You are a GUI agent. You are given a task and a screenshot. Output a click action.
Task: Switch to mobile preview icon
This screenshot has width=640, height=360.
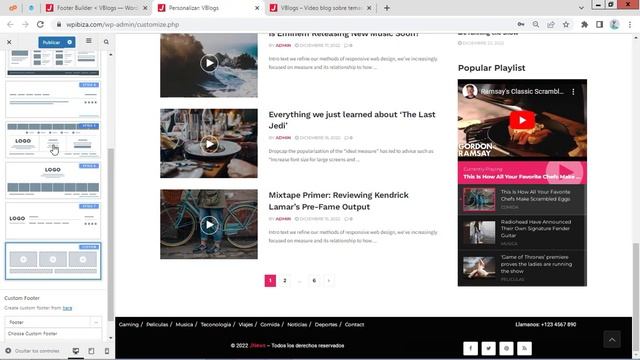[x=107, y=351]
